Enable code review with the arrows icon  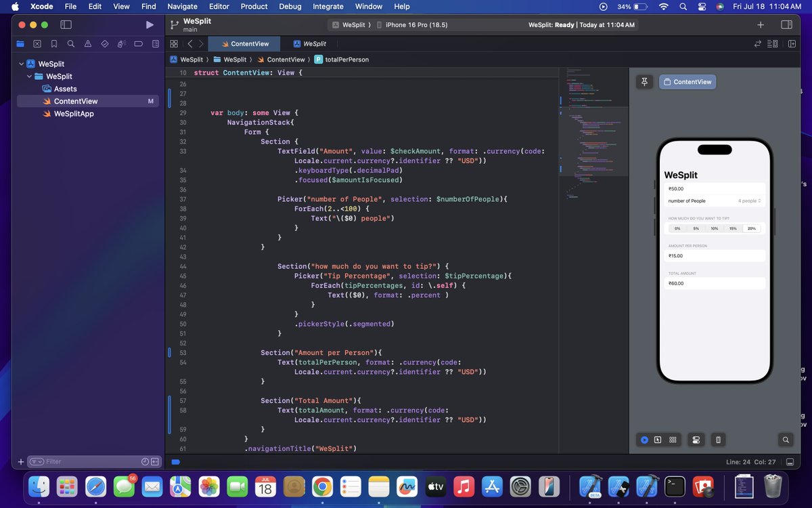coord(758,44)
